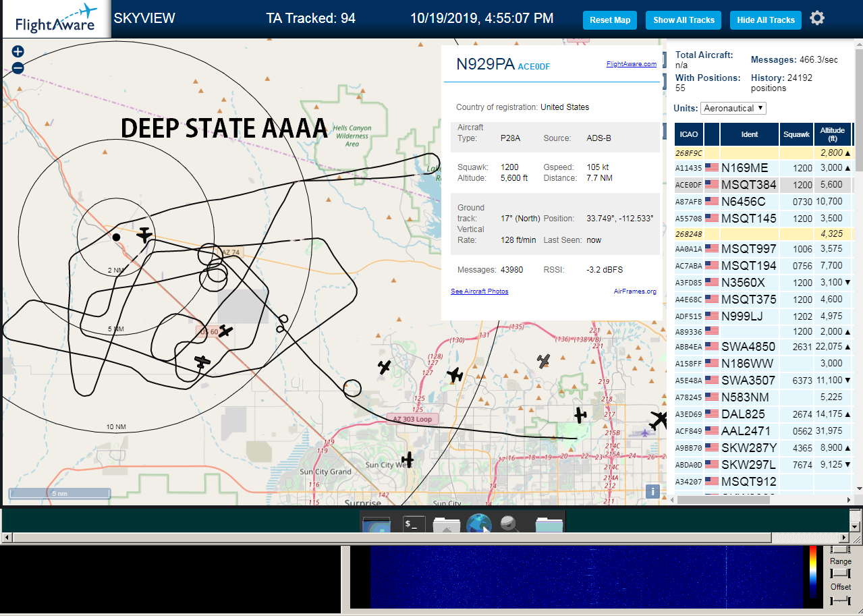This screenshot has width=863, height=616.
Task: Select the N583NM row
Action: [763, 397]
